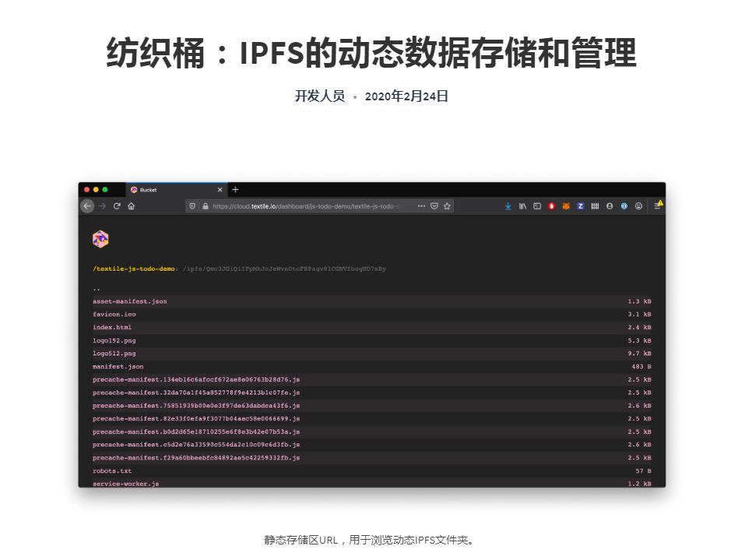Toggle the sidebar view icon
Viewport: 752px width, 560px height.
537,206
